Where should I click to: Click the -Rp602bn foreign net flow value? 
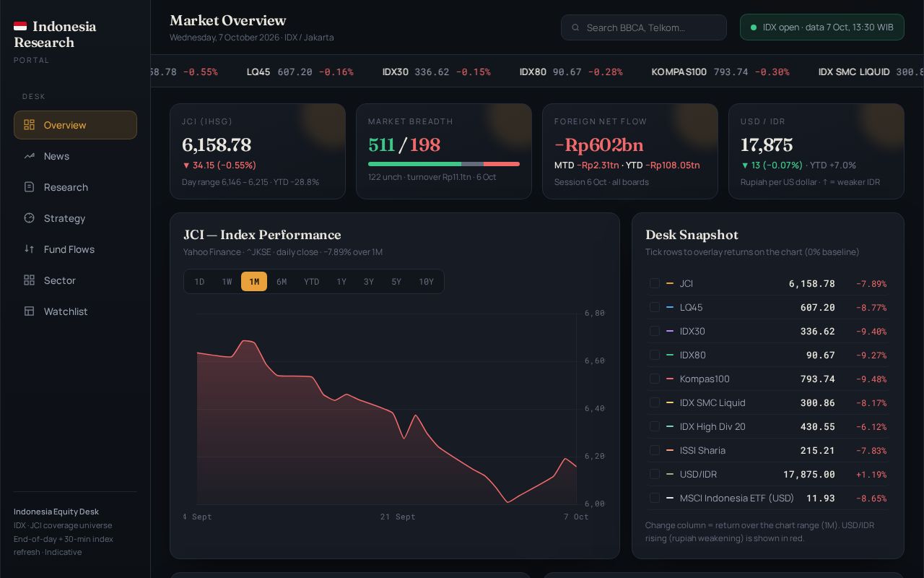click(x=598, y=145)
